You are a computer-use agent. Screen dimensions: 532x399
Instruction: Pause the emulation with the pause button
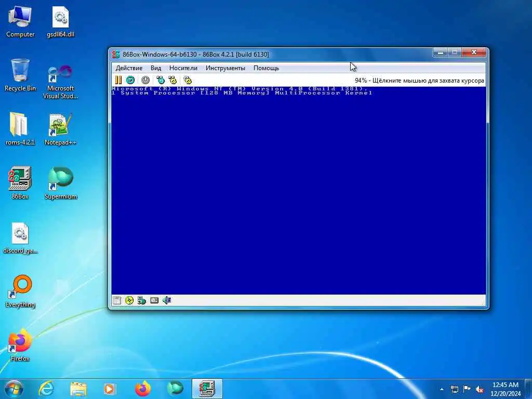118,80
